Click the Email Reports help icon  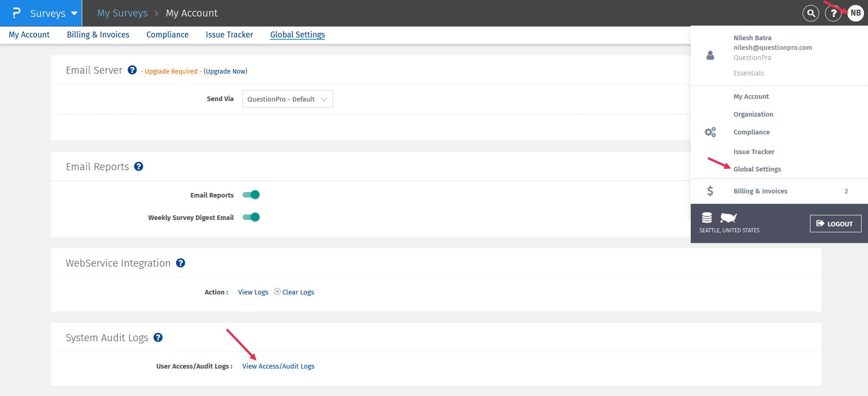coord(139,166)
